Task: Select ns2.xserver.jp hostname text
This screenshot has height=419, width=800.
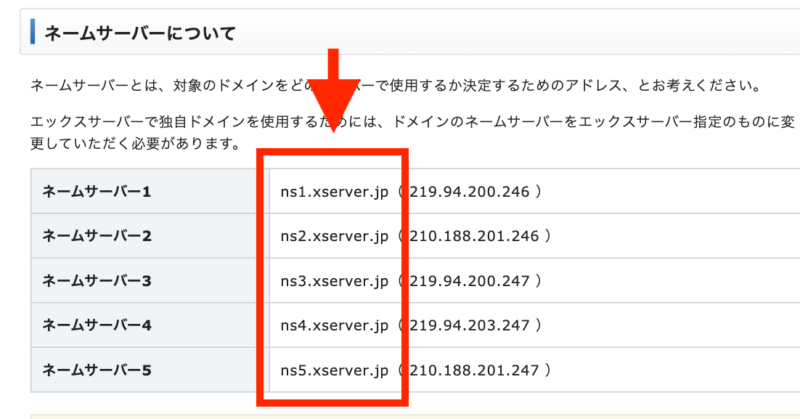Action: (x=334, y=236)
